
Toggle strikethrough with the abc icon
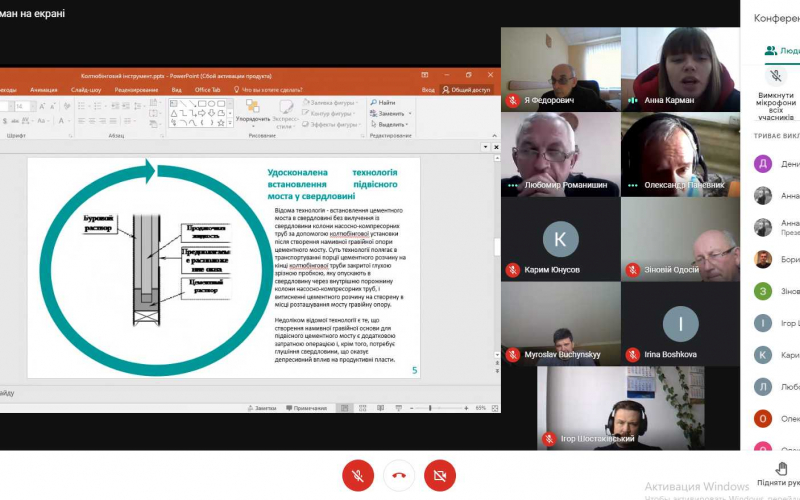[13, 121]
